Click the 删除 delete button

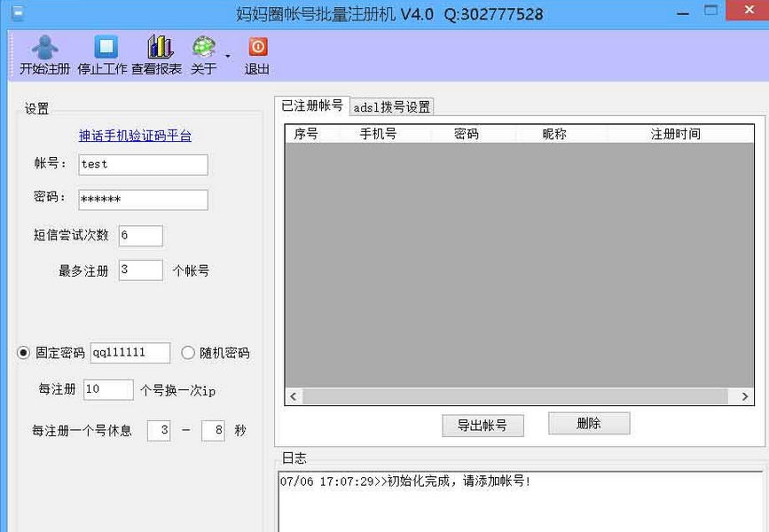pyautogui.click(x=588, y=423)
